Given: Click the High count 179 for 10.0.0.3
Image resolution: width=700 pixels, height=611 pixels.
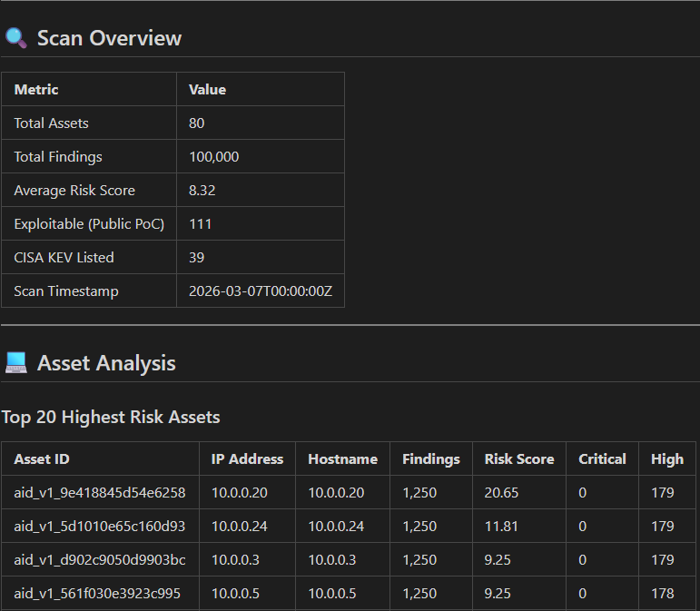Looking at the screenshot, I should pos(663,559).
